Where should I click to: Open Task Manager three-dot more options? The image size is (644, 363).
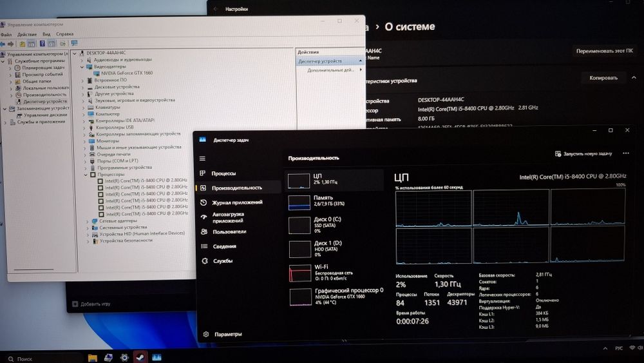point(625,153)
